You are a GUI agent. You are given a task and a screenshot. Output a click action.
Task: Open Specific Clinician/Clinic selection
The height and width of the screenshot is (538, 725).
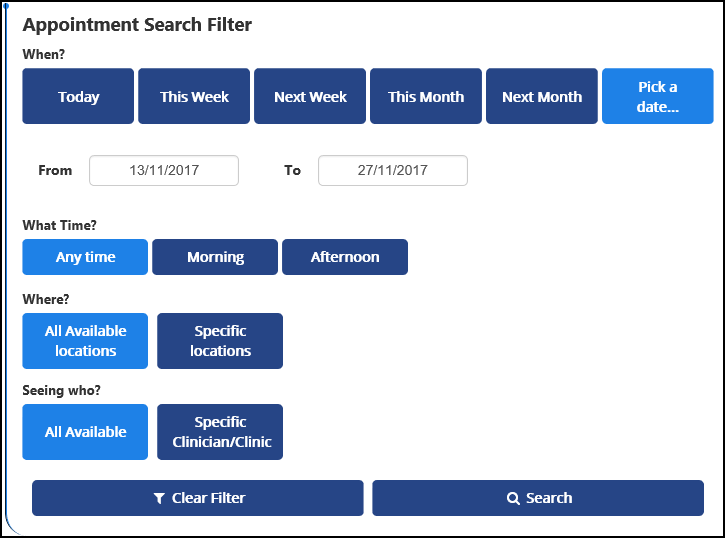[x=220, y=432]
